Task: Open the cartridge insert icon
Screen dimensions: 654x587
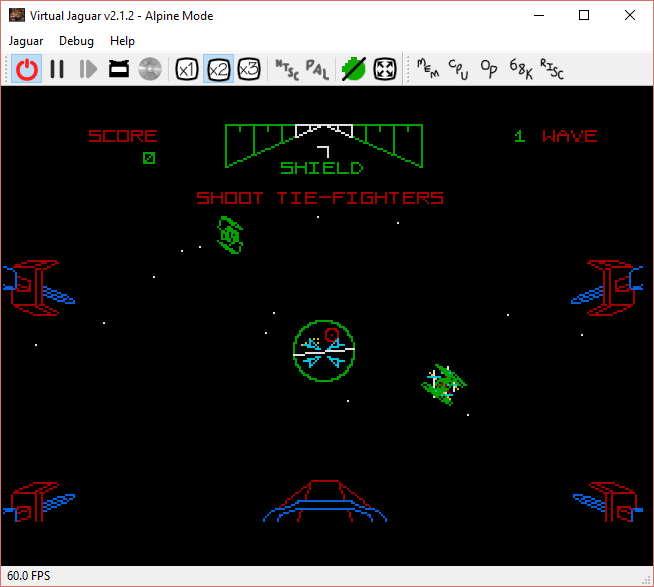Action: tap(119, 69)
